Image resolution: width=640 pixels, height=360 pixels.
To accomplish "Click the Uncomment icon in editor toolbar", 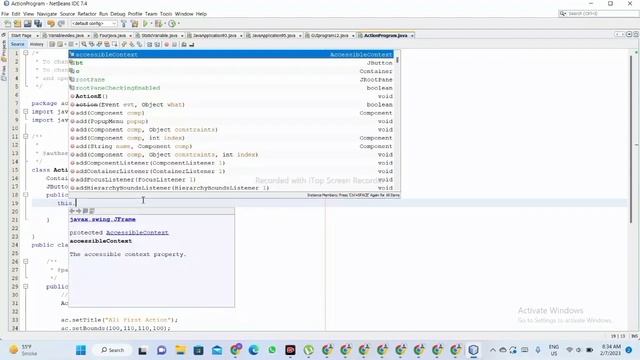I will pyautogui.click(x=192, y=44).
